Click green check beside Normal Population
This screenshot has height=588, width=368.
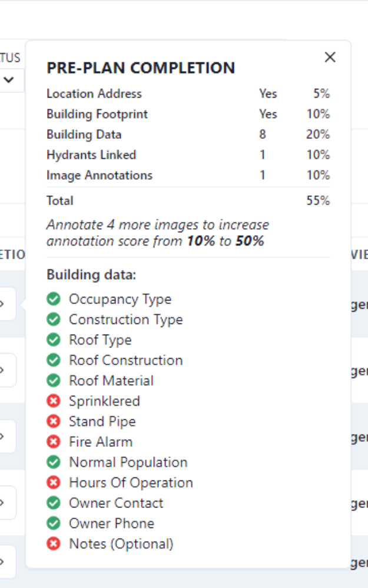coord(54,462)
